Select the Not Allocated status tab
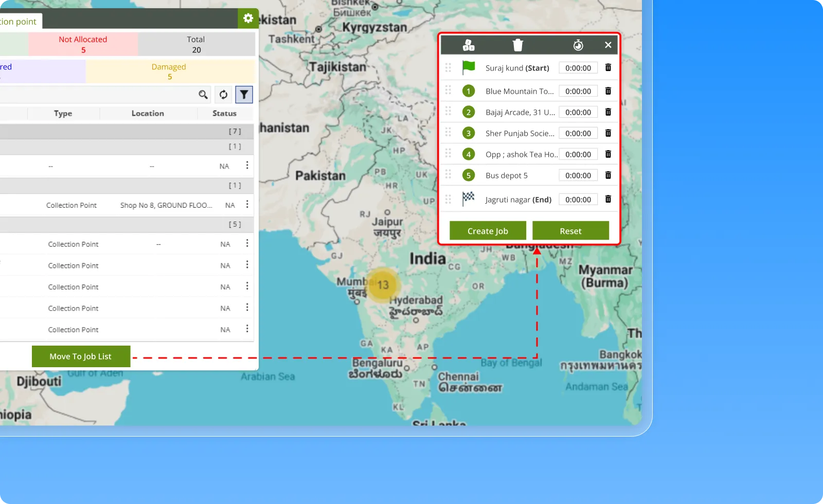Image resolution: width=823 pixels, height=504 pixels. click(x=83, y=44)
